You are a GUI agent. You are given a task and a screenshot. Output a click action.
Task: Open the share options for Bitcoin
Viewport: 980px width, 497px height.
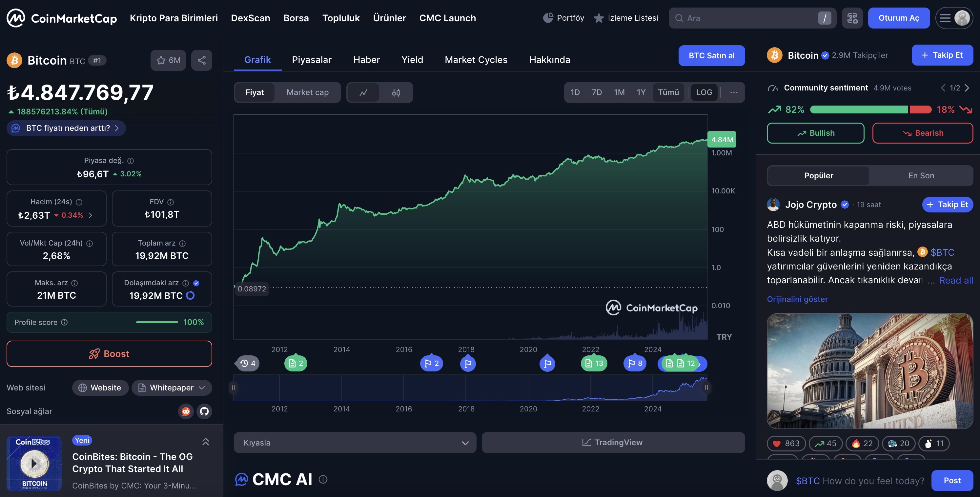click(201, 60)
